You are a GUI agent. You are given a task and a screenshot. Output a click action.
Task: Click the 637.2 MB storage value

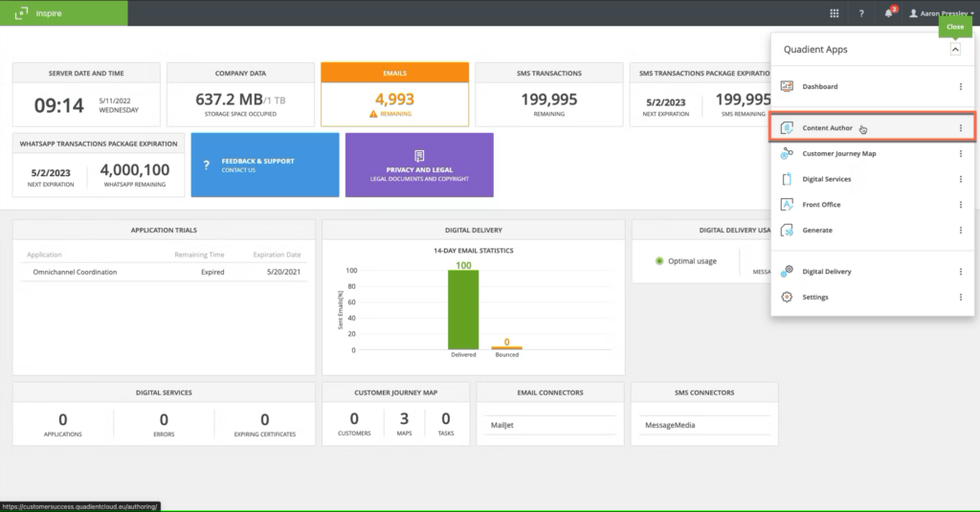point(229,100)
